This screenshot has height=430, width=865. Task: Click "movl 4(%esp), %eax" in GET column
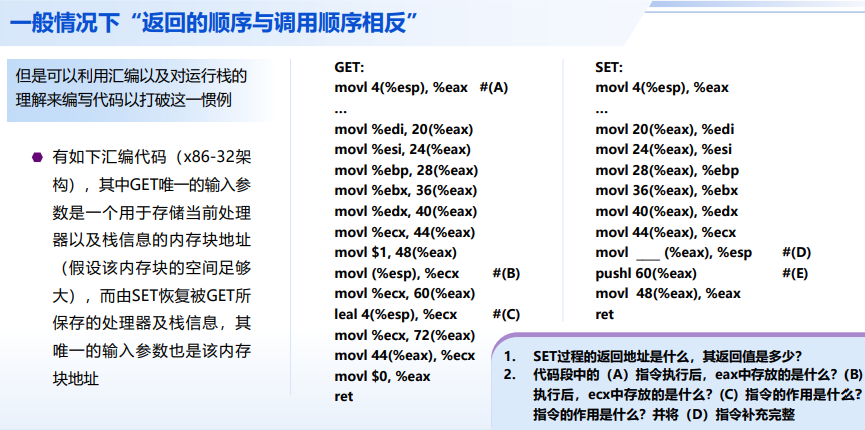pos(401,88)
